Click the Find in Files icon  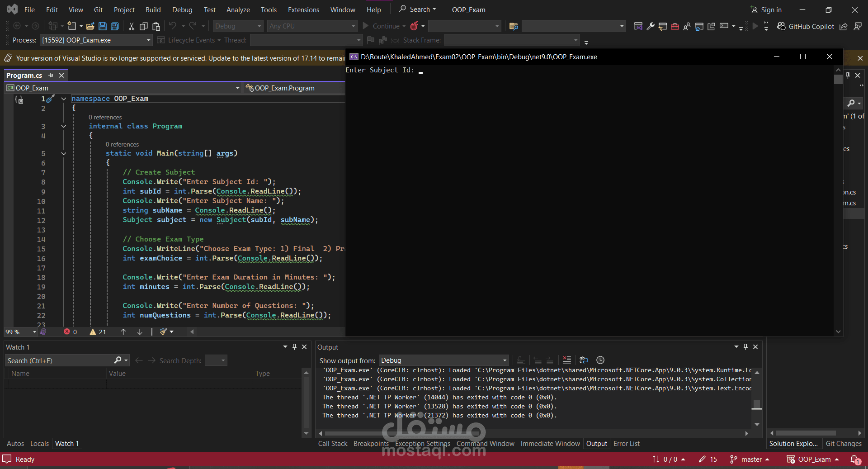pos(513,26)
